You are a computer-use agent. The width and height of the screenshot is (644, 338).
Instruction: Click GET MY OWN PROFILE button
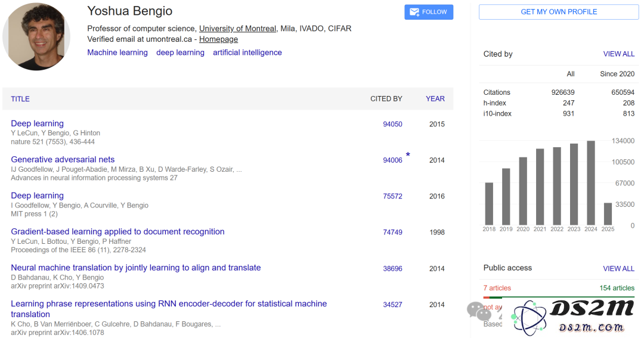(559, 12)
